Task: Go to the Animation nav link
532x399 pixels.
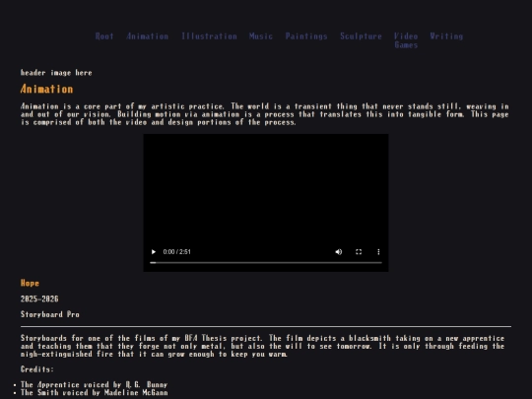Action: (147, 36)
